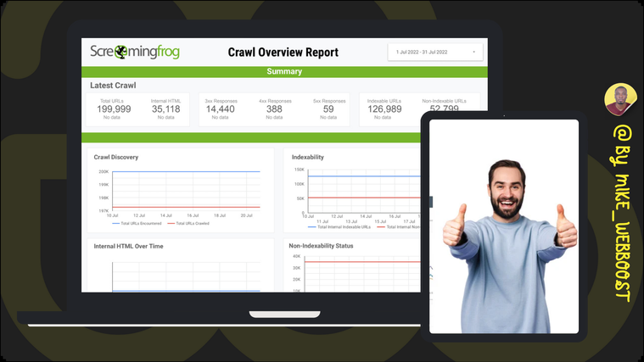The height and width of the screenshot is (362, 644).
Task: Click the Crawl Overview Report title
Action: (x=283, y=52)
